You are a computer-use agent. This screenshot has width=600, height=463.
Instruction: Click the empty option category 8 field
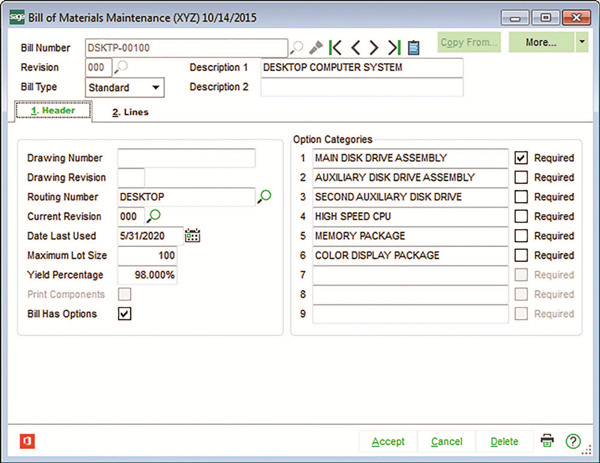[411, 295]
